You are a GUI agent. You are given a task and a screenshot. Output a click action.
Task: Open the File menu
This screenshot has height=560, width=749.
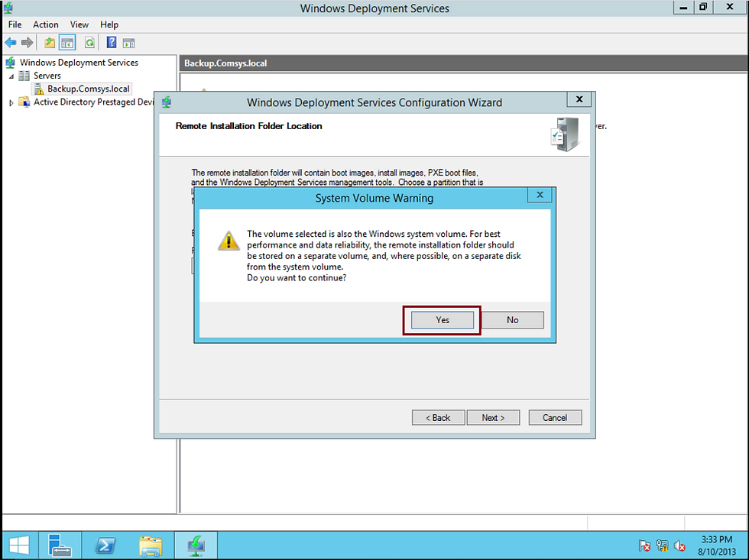pos(15,24)
